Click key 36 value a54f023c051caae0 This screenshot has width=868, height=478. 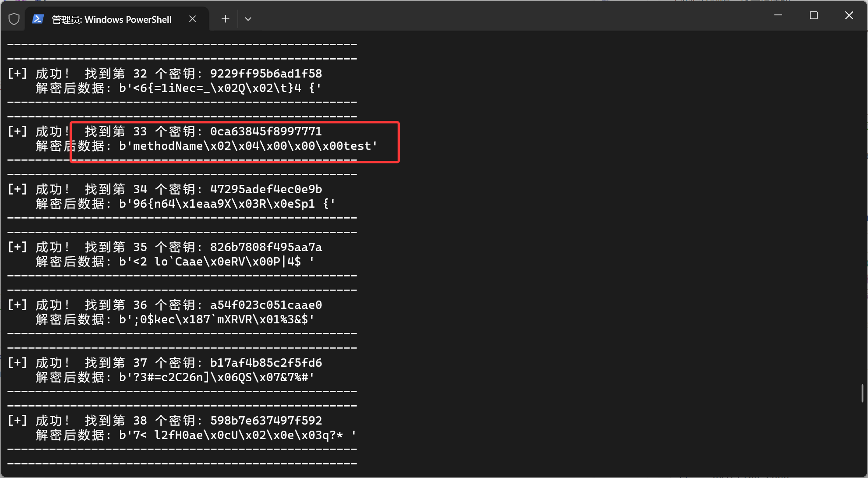click(x=266, y=305)
